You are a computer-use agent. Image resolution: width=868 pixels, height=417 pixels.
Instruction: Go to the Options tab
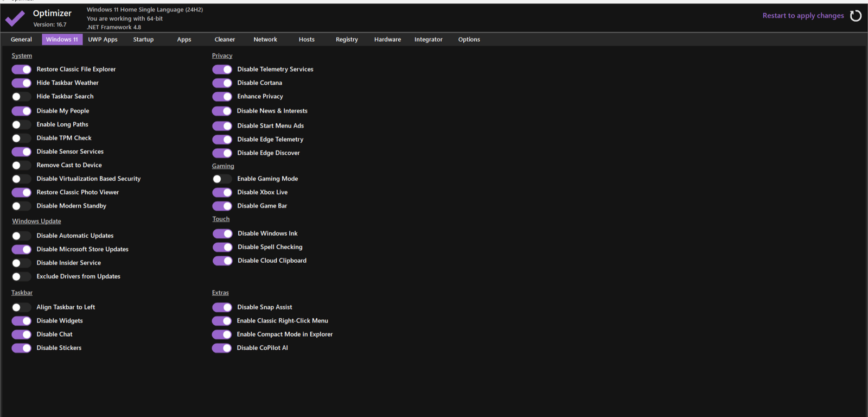pos(469,40)
